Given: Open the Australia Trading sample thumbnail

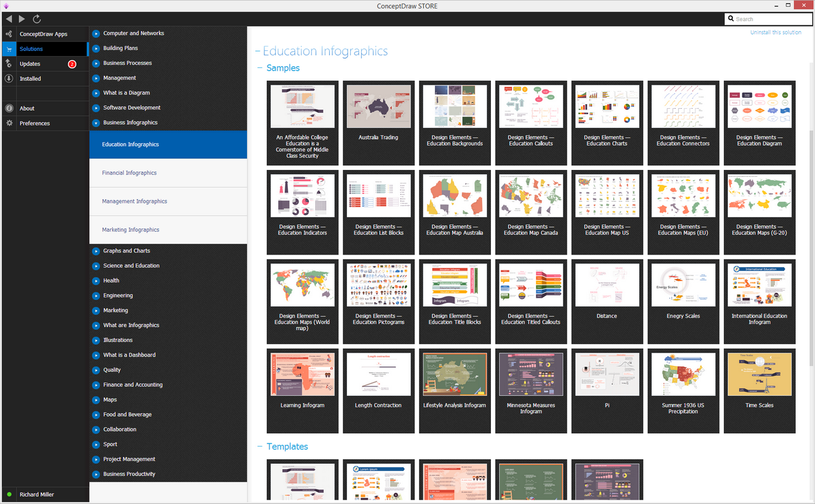Looking at the screenshot, I should [x=378, y=123].
